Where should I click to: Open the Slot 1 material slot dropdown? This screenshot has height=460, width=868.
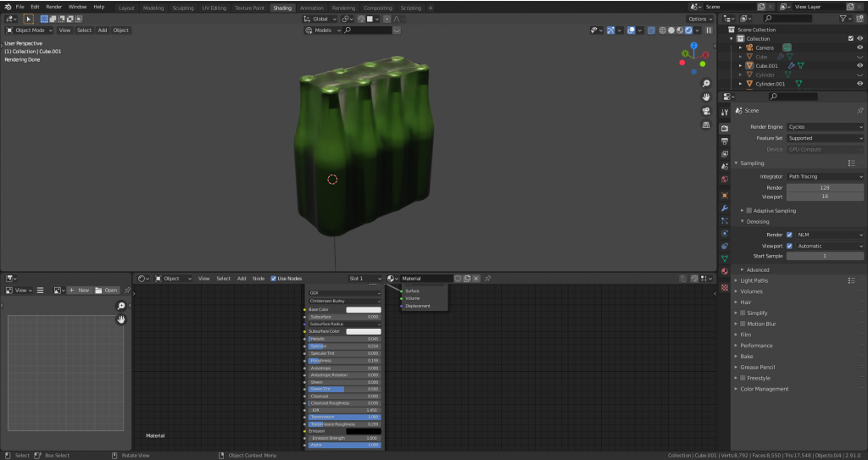(364, 279)
